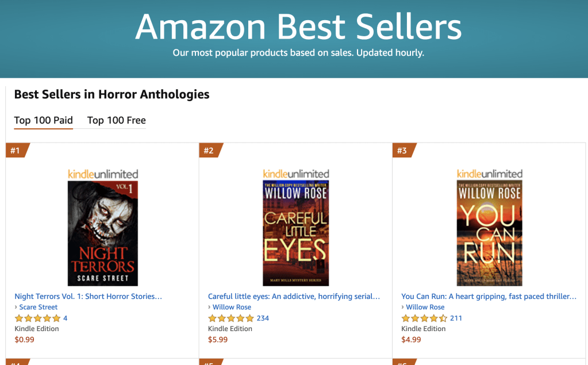
Task: Open the Careful little eyes title link
Action: pos(294,297)
